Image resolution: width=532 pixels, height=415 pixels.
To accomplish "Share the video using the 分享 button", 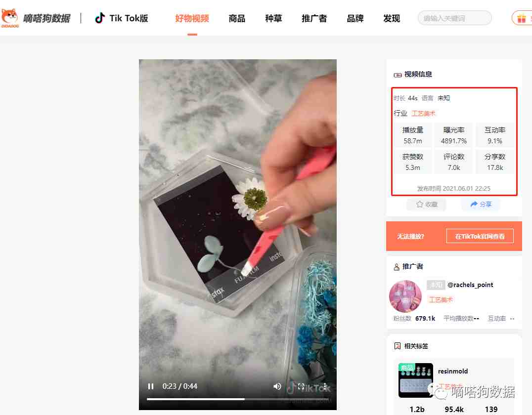I will [x=481, y=204].
